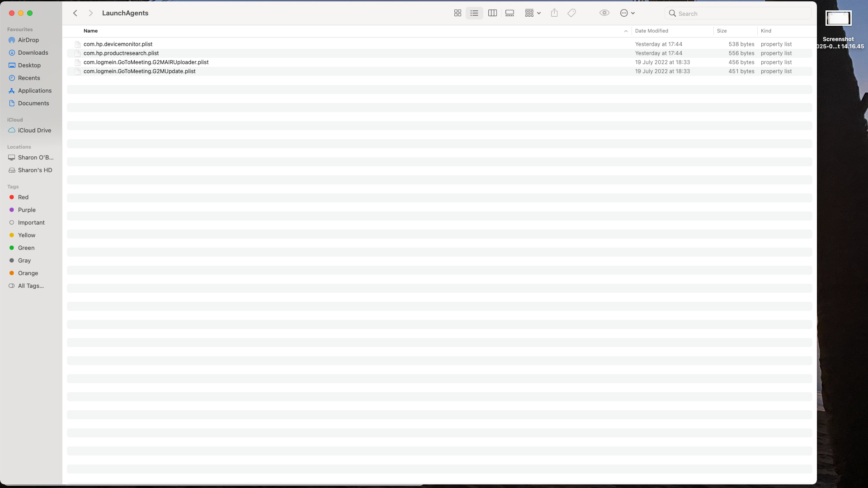This screenshot has height=488, width=868.
Task: Filter by the Red tag
Action: pyautogui.click(x=23, y=197)
